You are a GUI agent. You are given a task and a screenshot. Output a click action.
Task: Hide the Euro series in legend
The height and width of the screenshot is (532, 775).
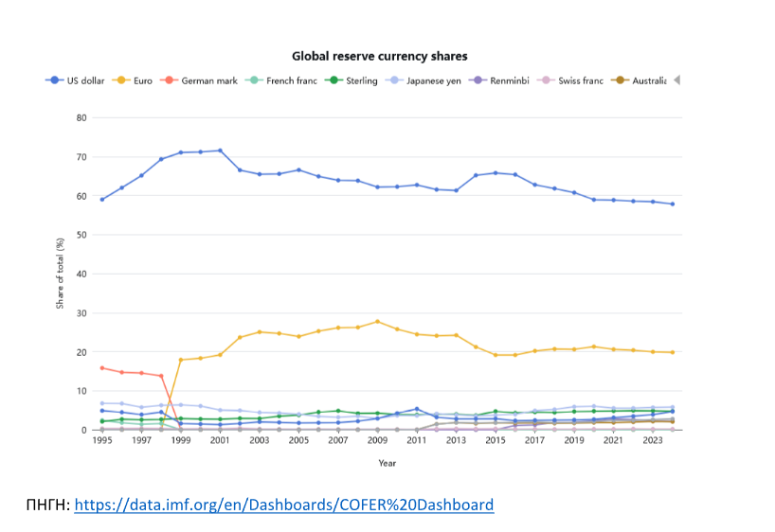click(x=135, y=80)
